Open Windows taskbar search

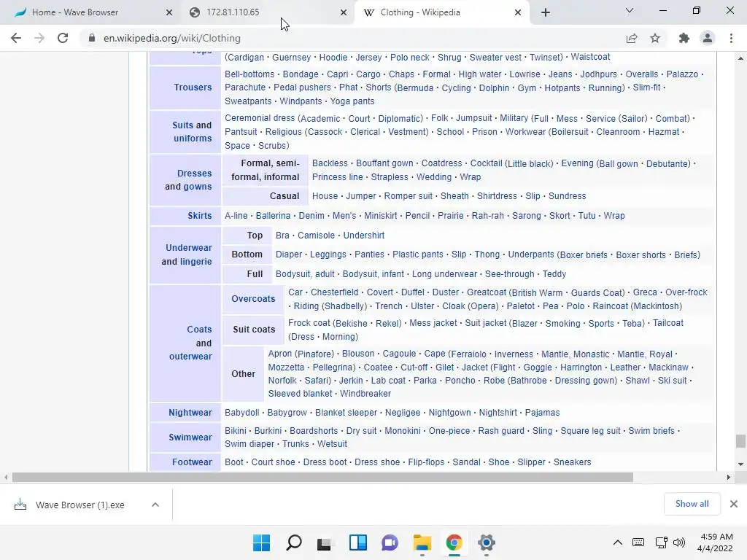coord(293,542)
